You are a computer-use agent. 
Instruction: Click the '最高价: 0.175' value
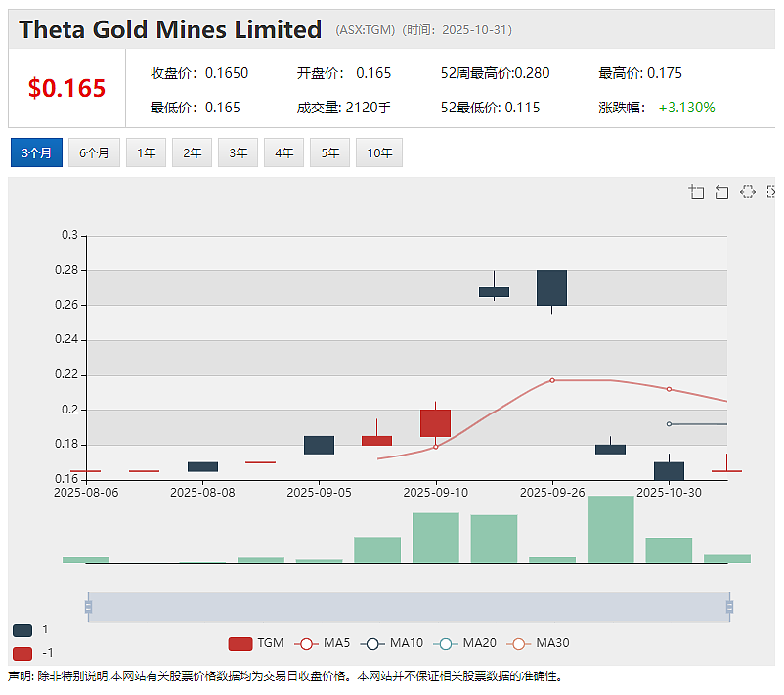pyautogui.click(x=640, y=73)
